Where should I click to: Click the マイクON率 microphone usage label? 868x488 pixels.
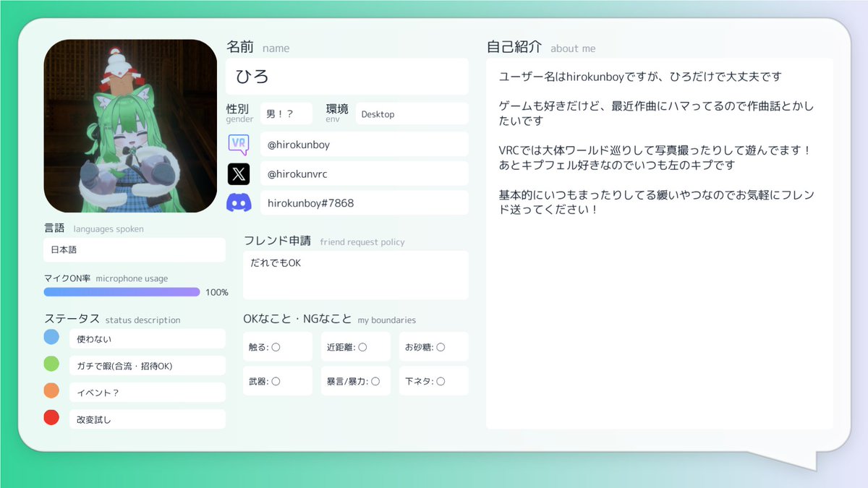106,278
